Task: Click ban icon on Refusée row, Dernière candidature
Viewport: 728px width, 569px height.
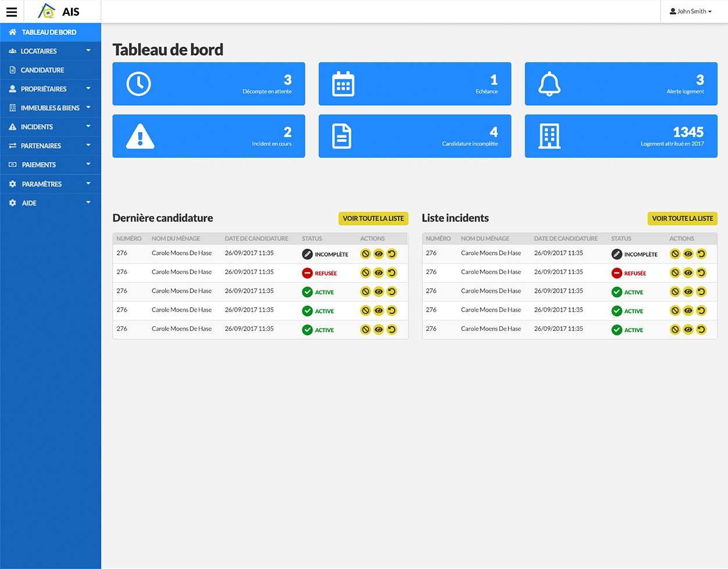Action: (365, 273)
